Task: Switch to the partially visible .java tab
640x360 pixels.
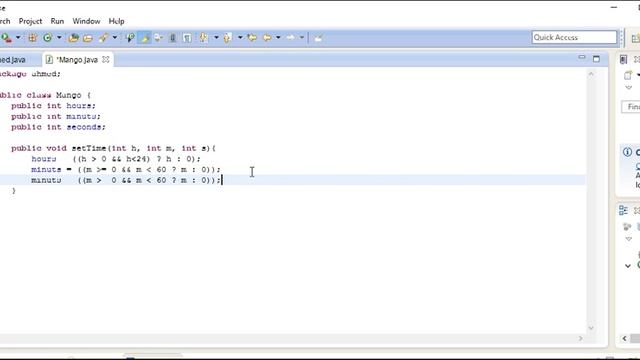Action: pos(13,60)
